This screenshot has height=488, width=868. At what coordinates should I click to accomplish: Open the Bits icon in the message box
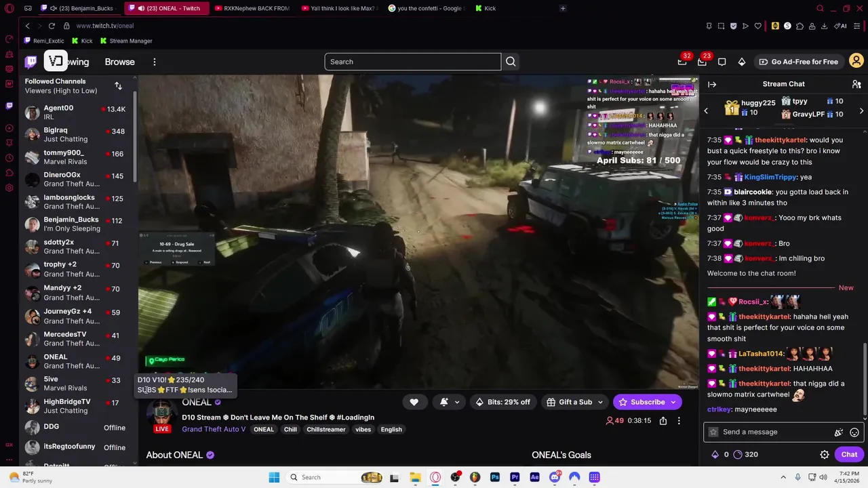(x=839, y=432)
